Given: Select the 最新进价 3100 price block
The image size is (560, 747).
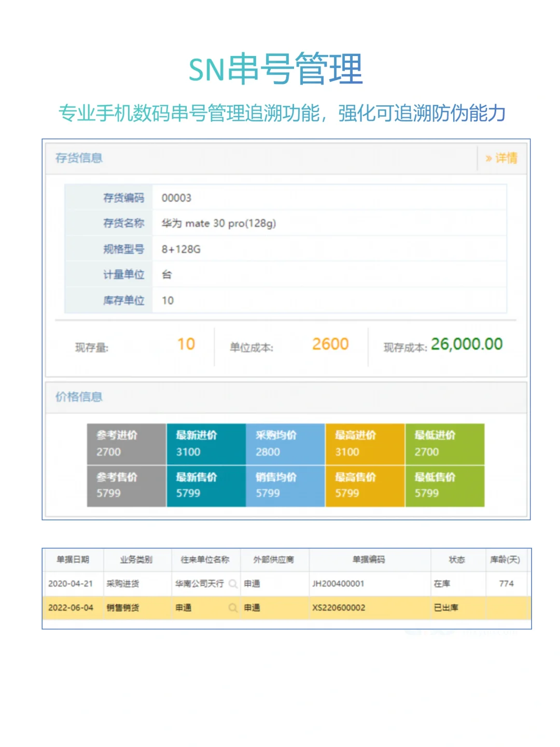Looking at the screenshot, I should coord(205,444).
